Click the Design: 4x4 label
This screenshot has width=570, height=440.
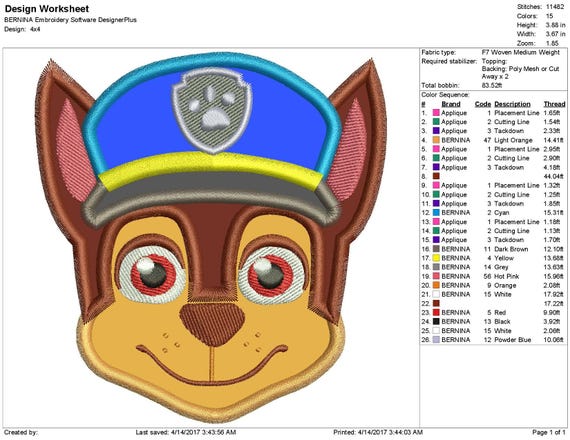pos(22,29)
